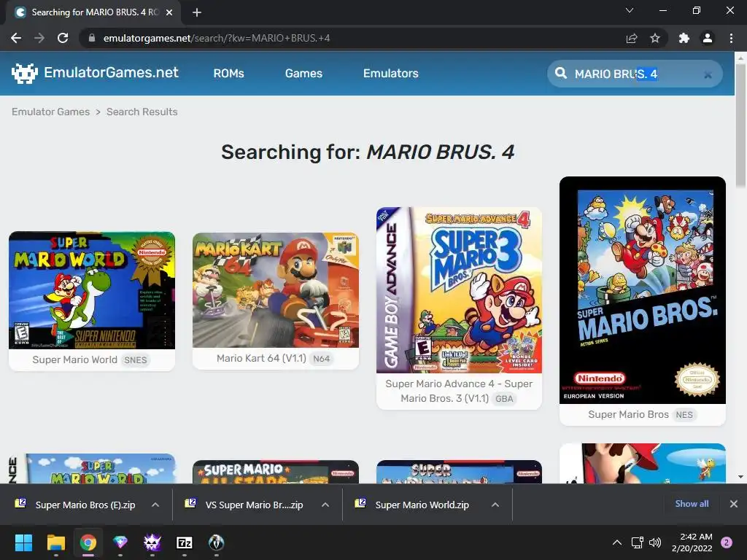
Task: Open the notification badge showing 2
Action: (727, 542)
